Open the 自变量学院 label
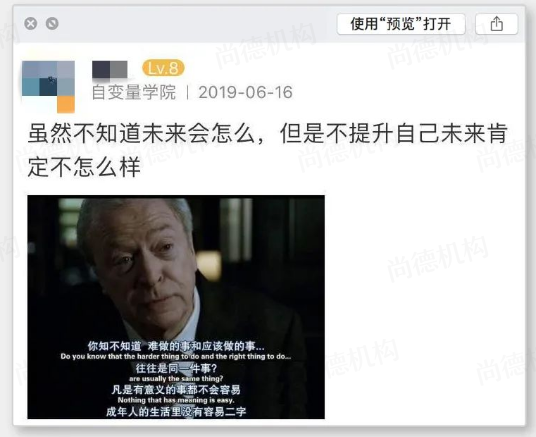Image resolution: width=536 pixels, height=437 pixels. click(x=134, y=92)
